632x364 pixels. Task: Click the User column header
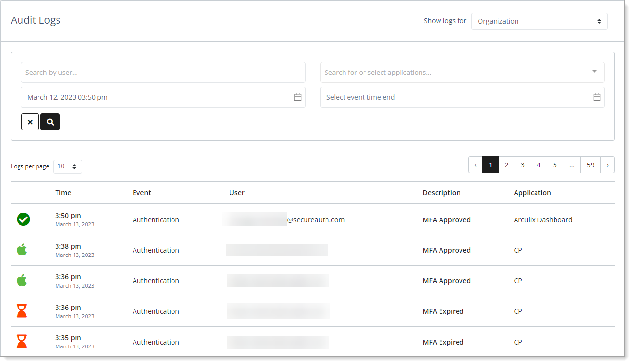coord(237,193)
